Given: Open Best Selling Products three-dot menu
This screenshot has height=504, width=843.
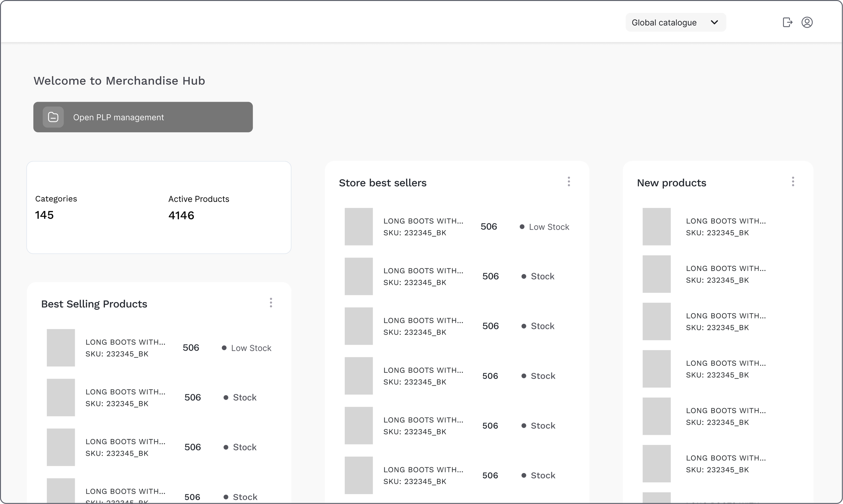Looking at the screenshot, I should point(271,303).
